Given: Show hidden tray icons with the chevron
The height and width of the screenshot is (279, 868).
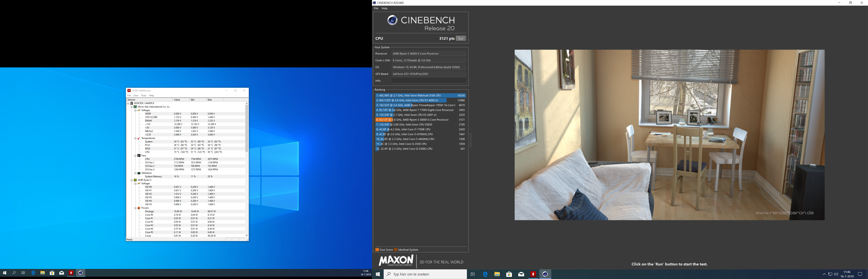Looking at the screenshot, I should 824,274.
